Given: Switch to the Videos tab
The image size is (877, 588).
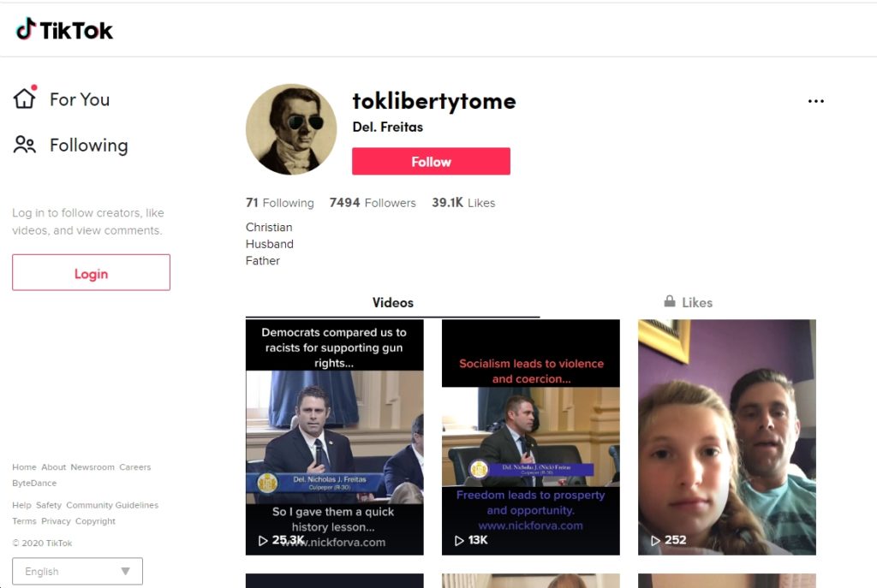Looking at the screenshot, I should coord(392,302).
